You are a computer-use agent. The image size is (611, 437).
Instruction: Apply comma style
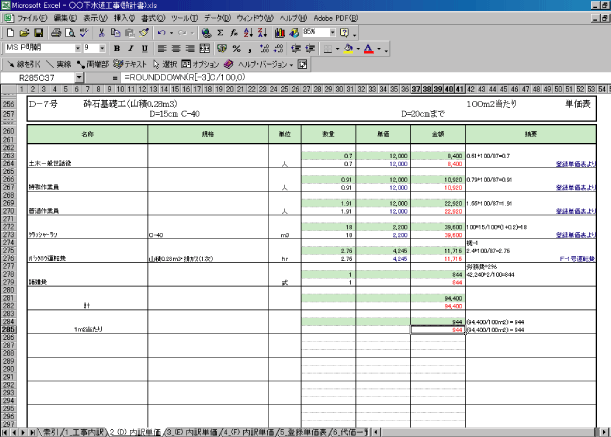(x=250, y=49)
